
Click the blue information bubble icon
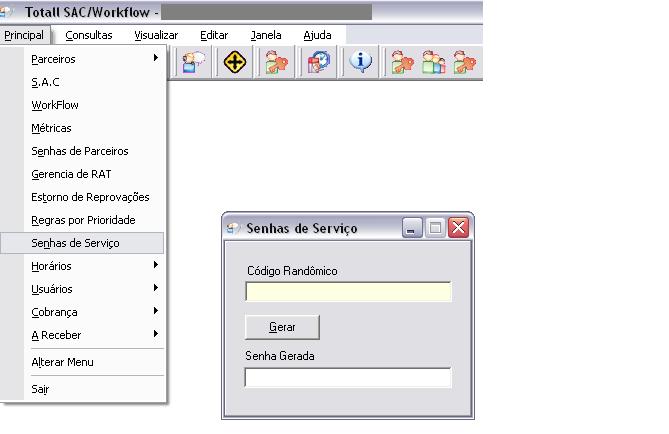coord(361,62)
